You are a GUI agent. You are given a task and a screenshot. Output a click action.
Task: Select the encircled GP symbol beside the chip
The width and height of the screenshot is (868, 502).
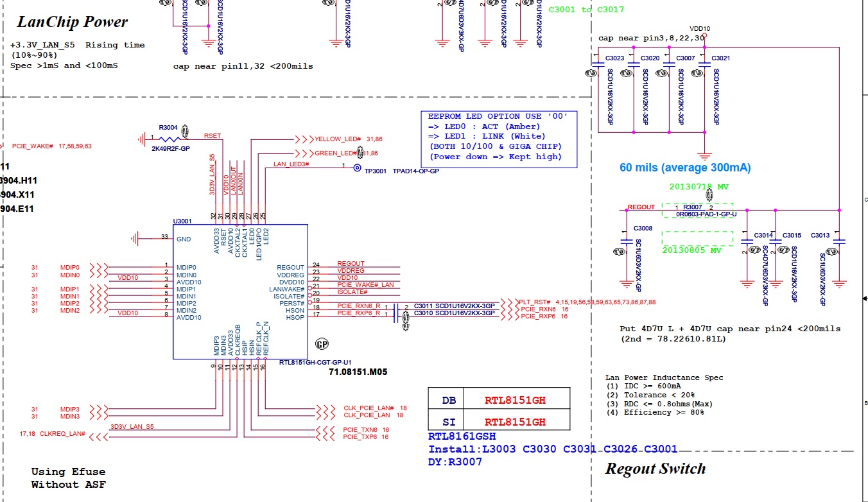pyautogui.click(x=322, y=344)
